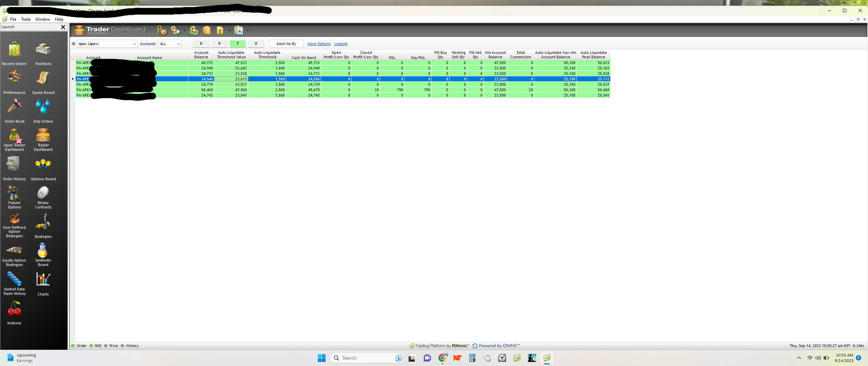868x366 pixels.
Task: Open Binary Contracts
Action: point(43,198)
